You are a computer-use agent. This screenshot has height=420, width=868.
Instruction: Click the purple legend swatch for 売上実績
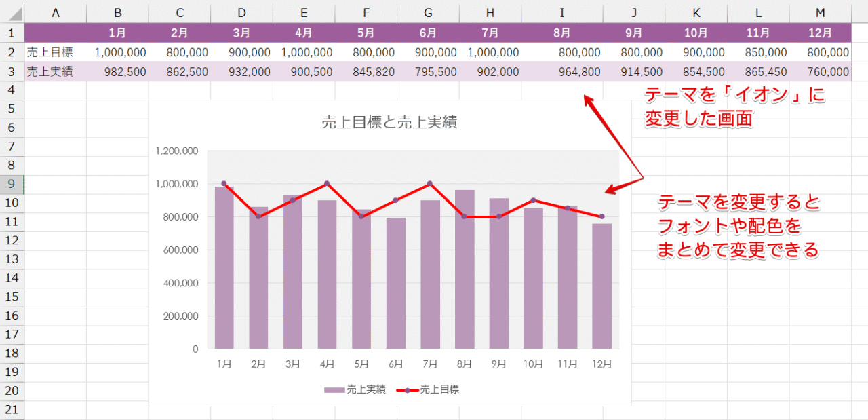pyautogui.click(x=334, y=390)
